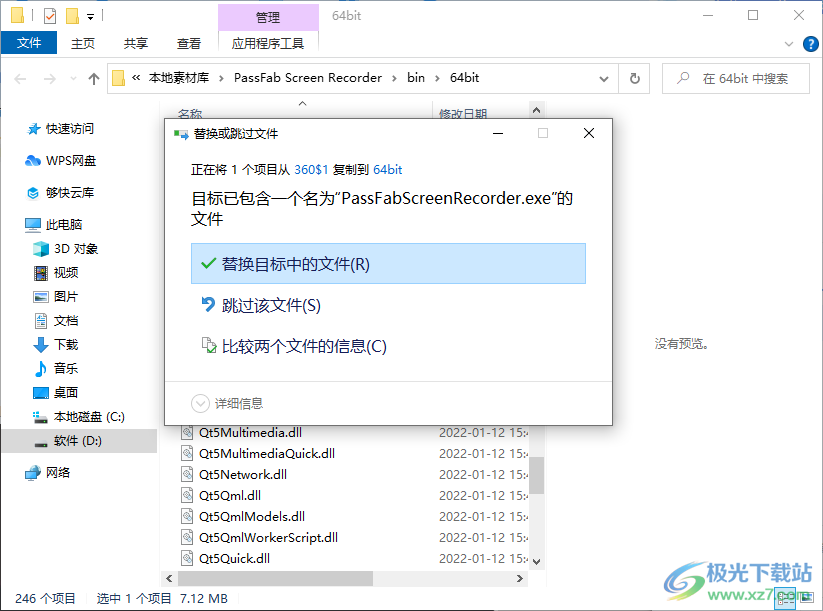Click the folder icon in the address bar
Image resolution: width=823 pixels, height=611 pixels.
(x=119, y=78)
